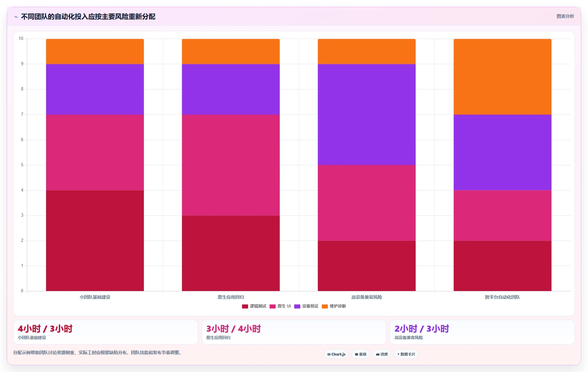Click the 设备验证 segment of 小团队基础建设 bar
Image resolution: width=588 pixels, height=372 pixels.
pos(95,89)
